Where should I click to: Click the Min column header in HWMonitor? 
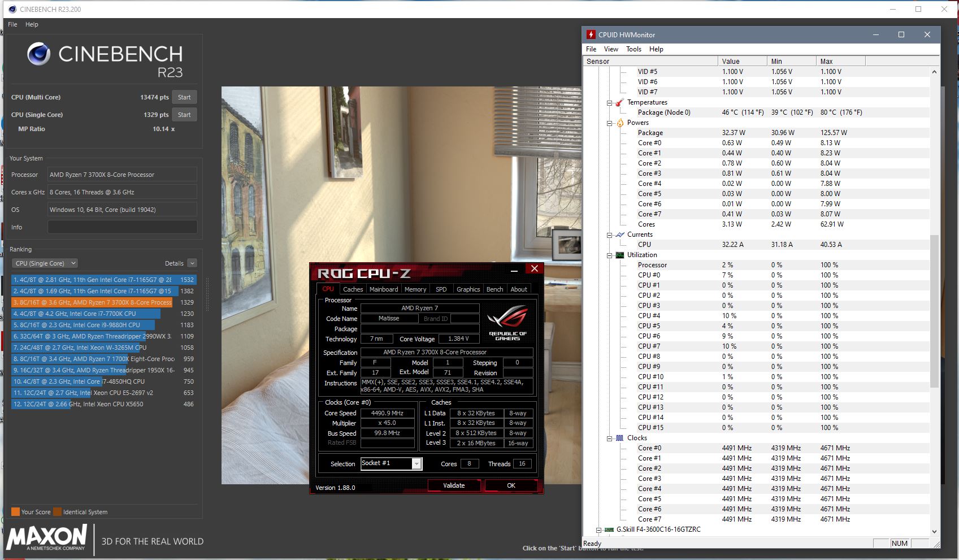pyautogui.click(x=791, y=61)
